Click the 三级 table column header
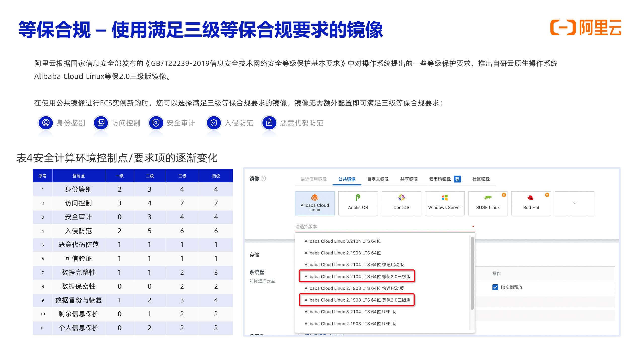Viewport: 644px width, 362px height. pyautogui.click(x=182, y=176)
